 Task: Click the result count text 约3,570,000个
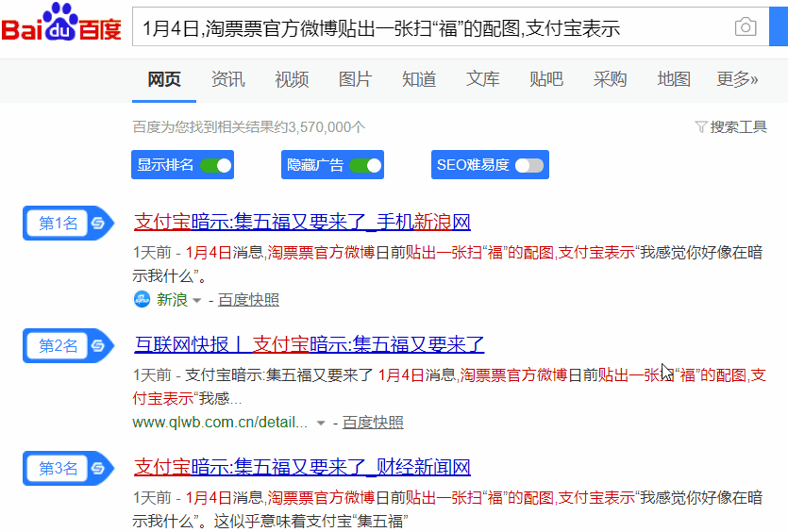coord(319,127)
